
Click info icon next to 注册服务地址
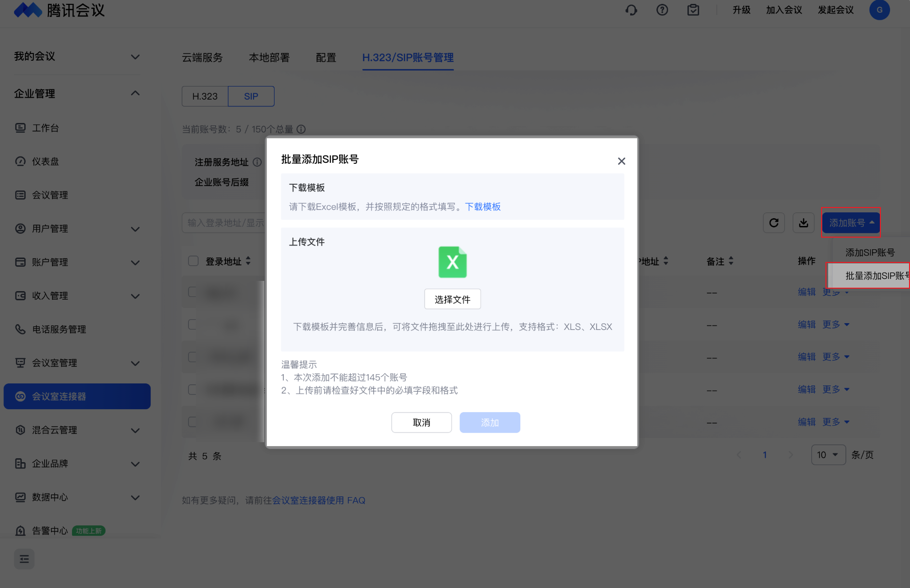tap(258, 162)
